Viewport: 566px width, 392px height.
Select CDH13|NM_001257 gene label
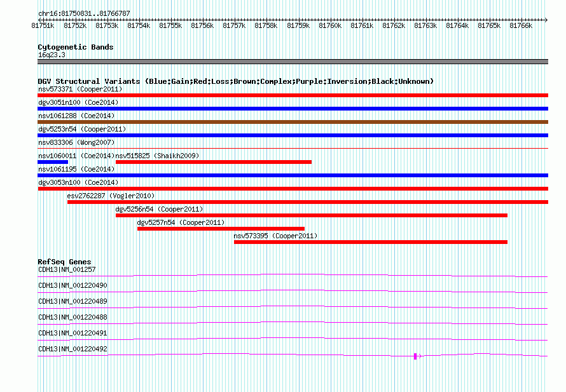(67, 269)
